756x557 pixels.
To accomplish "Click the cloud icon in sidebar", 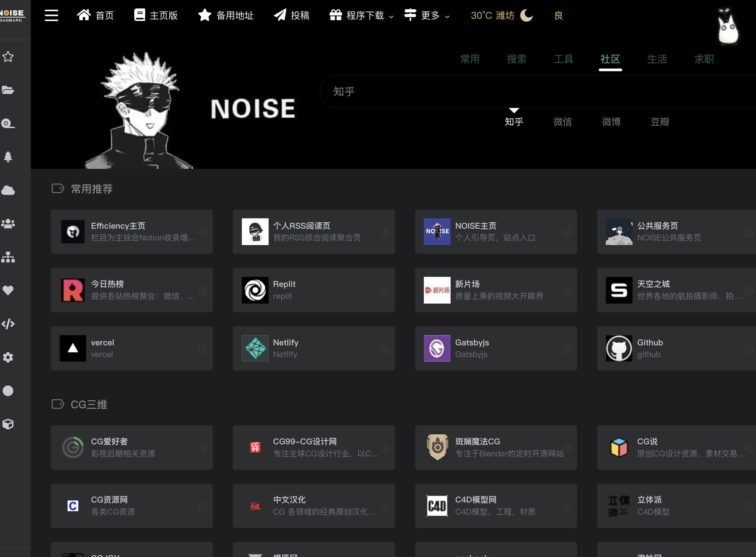I will tap(8, 190).
